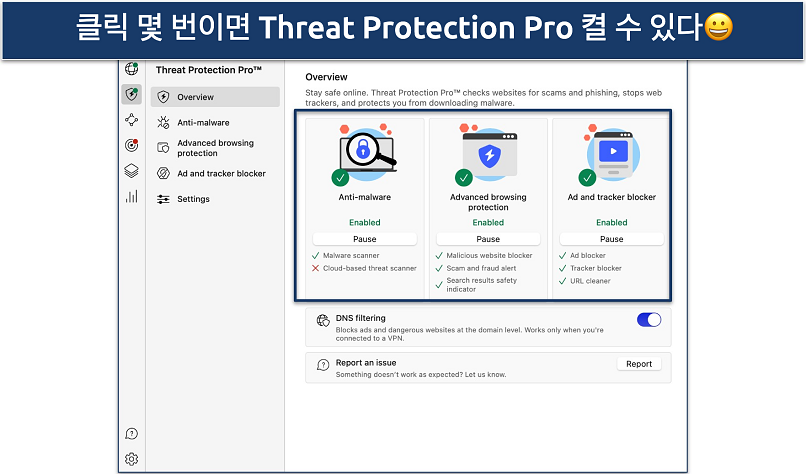Click the Anti-malware bug icon in menu

click(x=163, y=122)
